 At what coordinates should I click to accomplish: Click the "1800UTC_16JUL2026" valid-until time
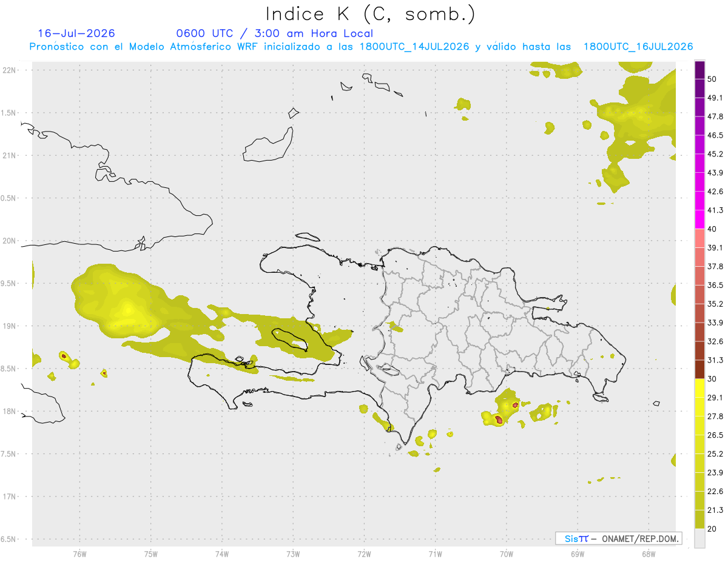pos(638,47)
